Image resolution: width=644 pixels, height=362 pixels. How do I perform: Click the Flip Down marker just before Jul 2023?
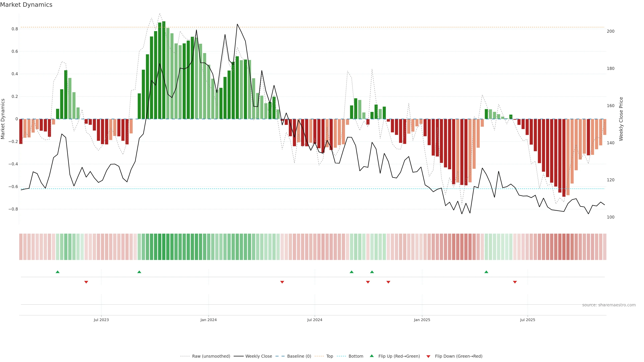coord(86,282)
